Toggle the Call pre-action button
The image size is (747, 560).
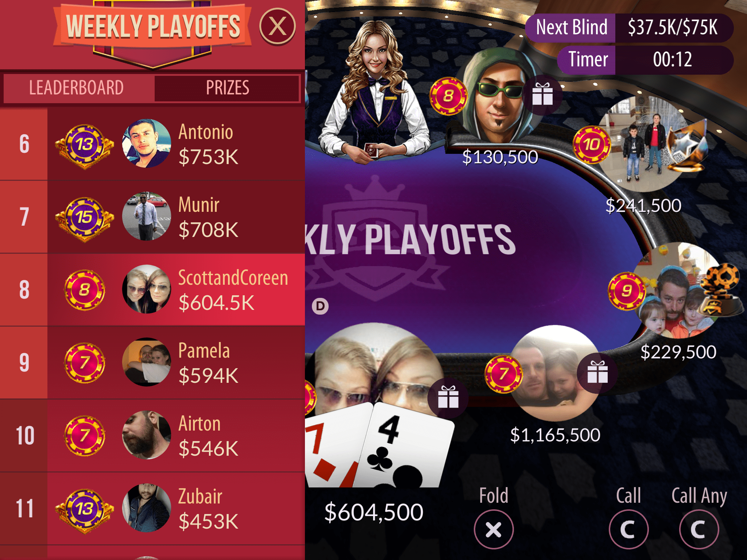(x=628, y=529)
